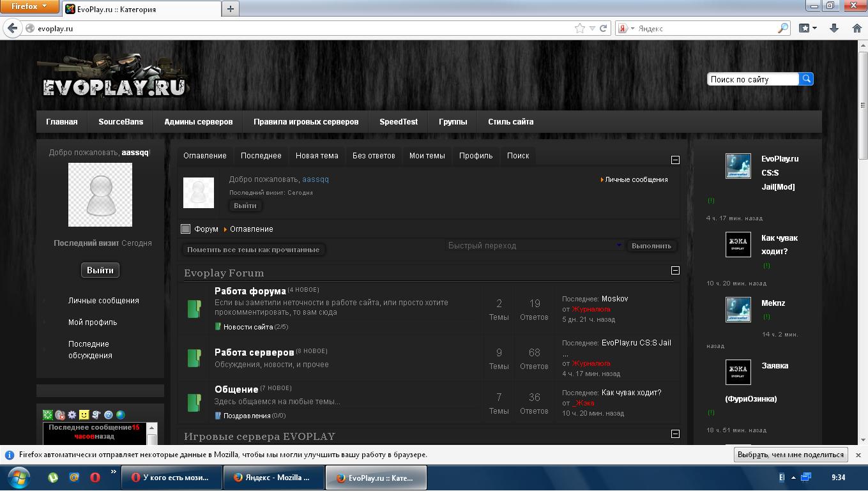Click the green globe icon in shoutbox

(121, 415)
